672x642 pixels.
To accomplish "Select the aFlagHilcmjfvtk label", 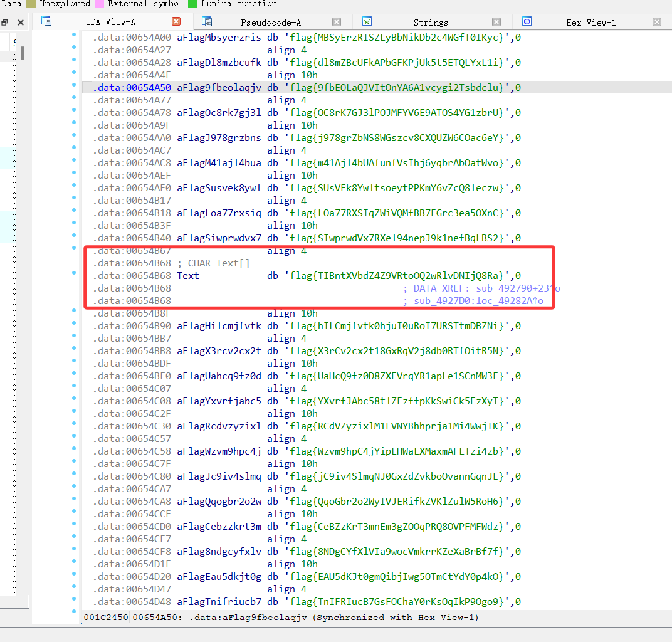I will [x=219, y=326].
